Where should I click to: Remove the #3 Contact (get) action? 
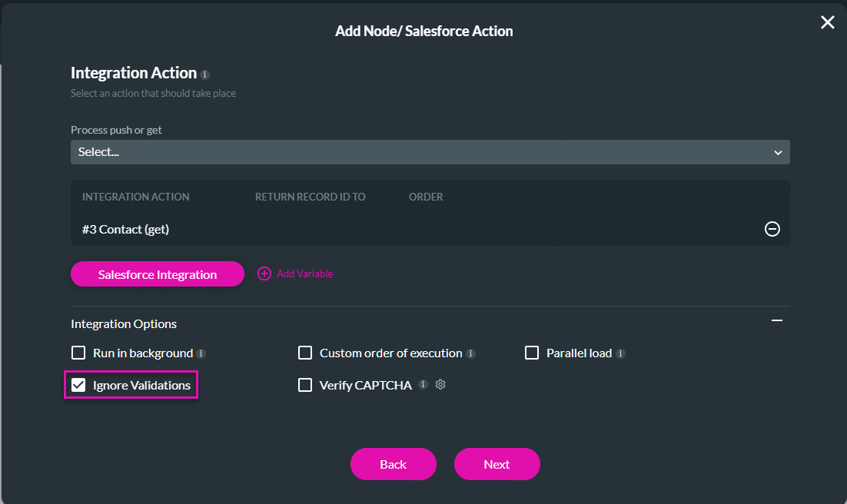772,228
